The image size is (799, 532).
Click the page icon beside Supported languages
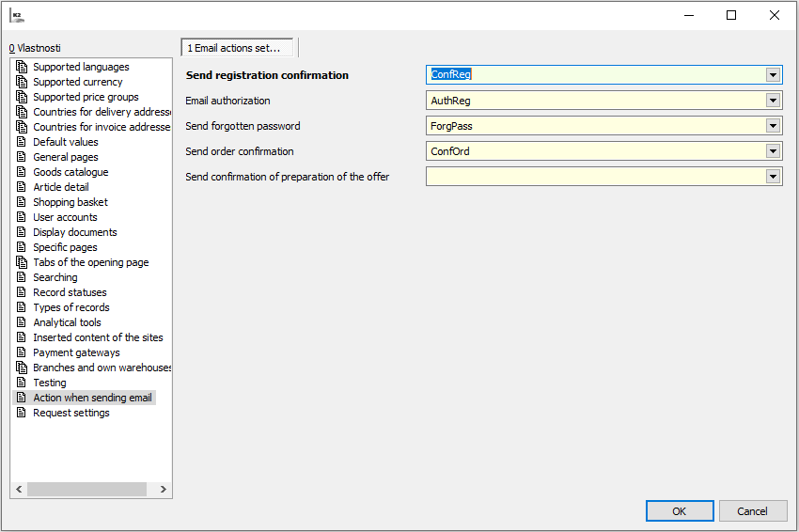23,67
